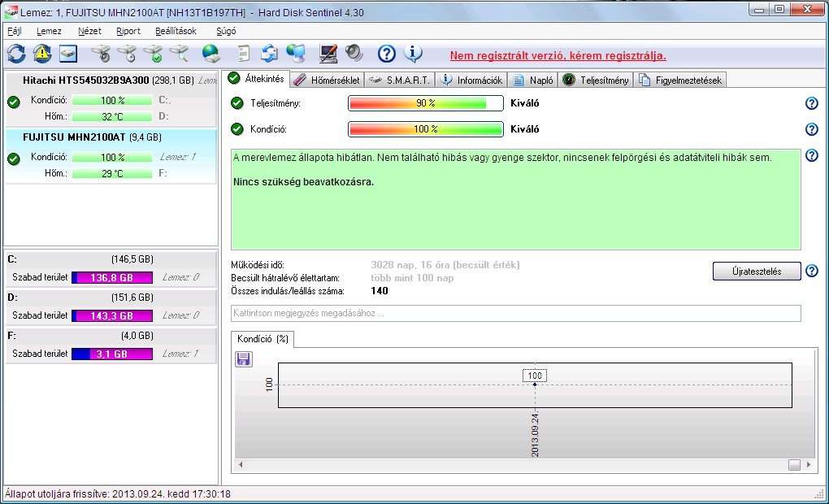Click the disk with stethoscope test icon
This screenshot has height=504, width=829.
101,54
